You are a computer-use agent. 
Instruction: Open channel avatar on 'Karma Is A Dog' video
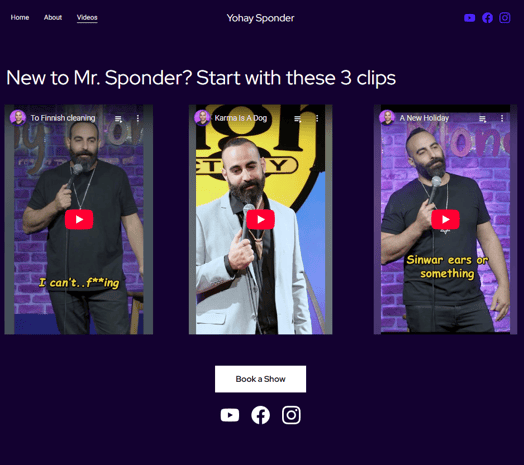click(x=202, y=118)
